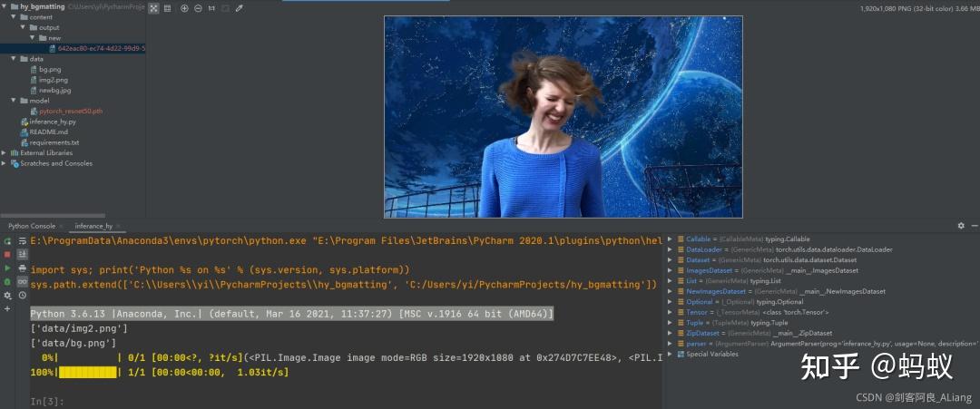Open the tool window settings gear

click(x=961, y=226)
